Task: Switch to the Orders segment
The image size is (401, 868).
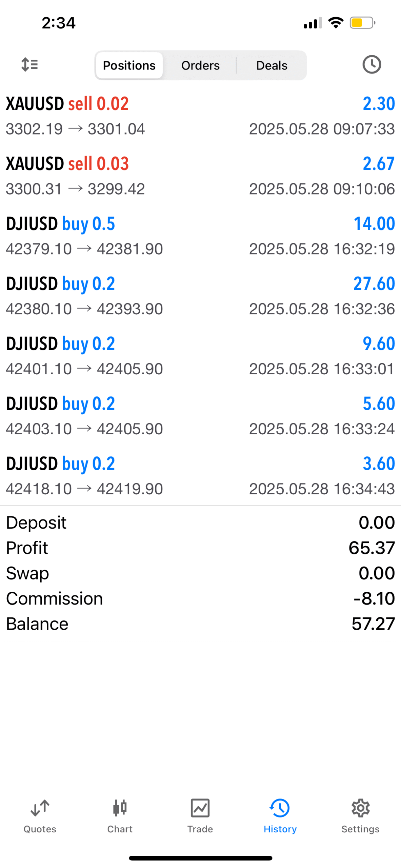Action: (200, 65)
